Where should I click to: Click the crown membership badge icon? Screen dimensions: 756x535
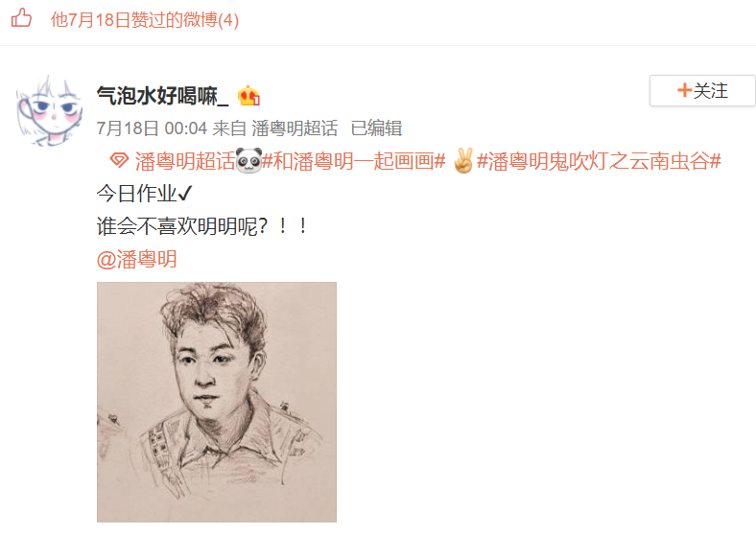248,96
